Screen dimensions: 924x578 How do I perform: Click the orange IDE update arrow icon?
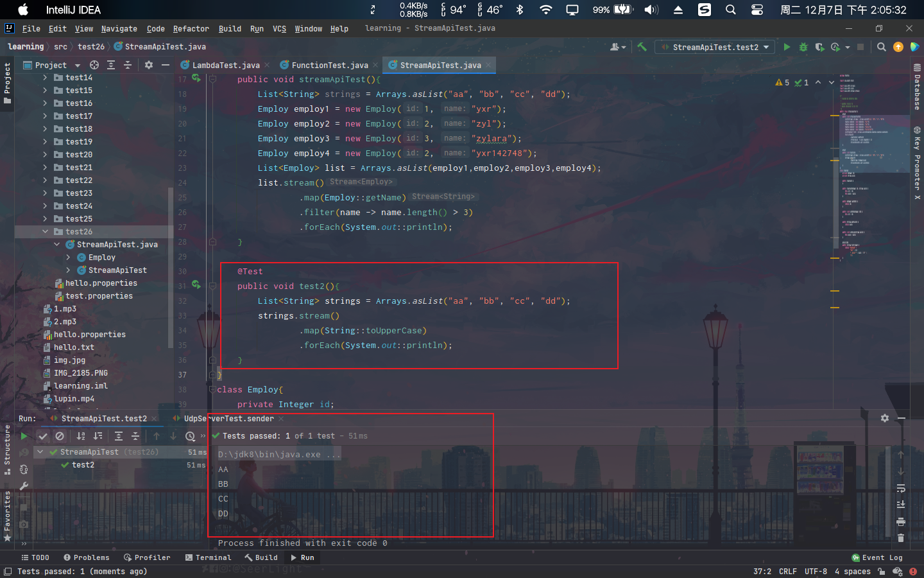coord(898,47)
